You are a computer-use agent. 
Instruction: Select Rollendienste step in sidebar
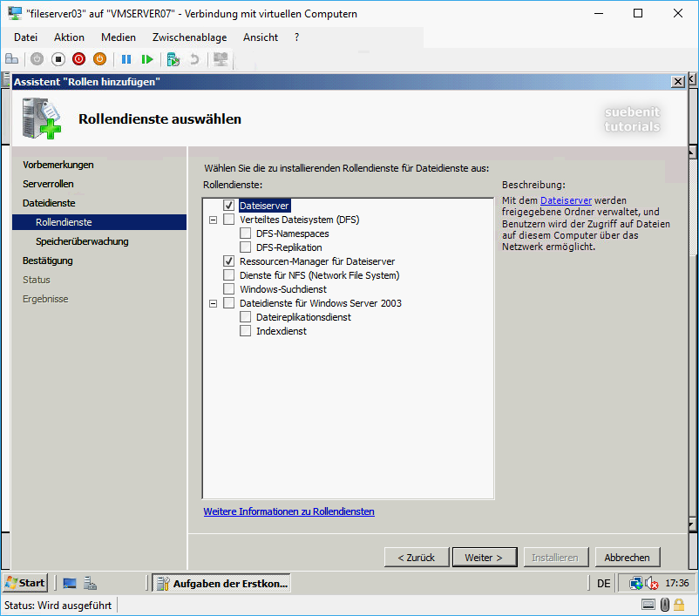tap(99, 222)
